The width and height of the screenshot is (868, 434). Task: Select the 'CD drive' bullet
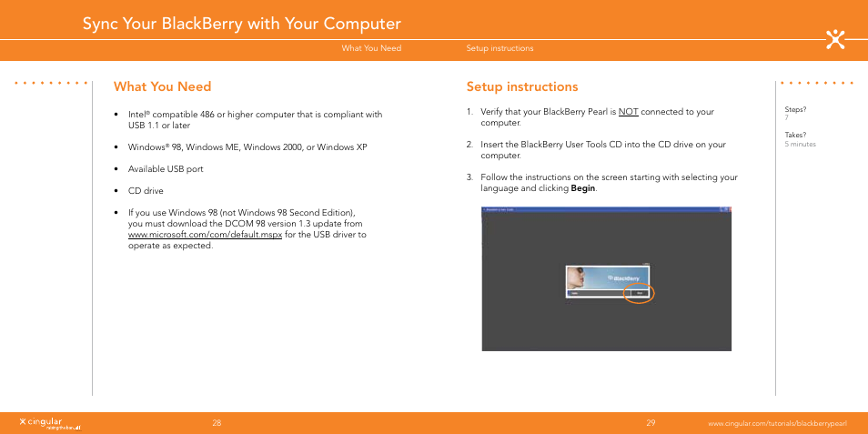point(146,191)
